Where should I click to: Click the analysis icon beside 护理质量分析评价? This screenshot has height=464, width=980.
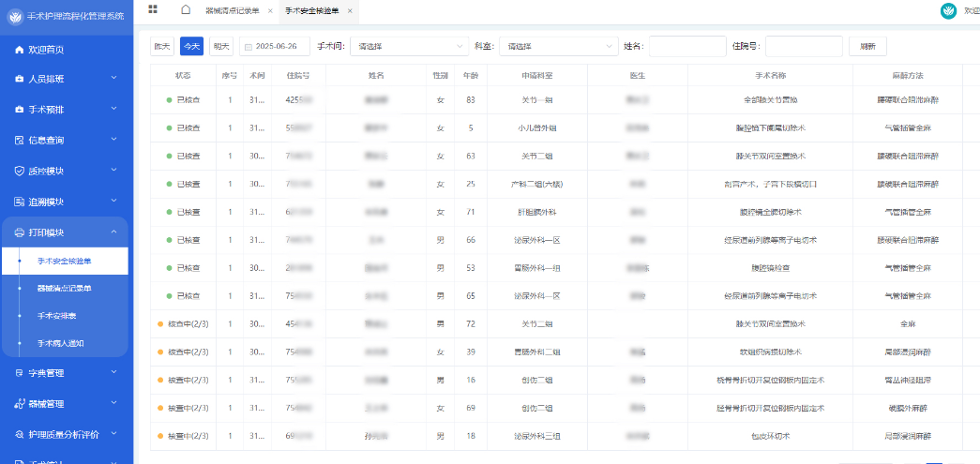(x=19, y=434)
